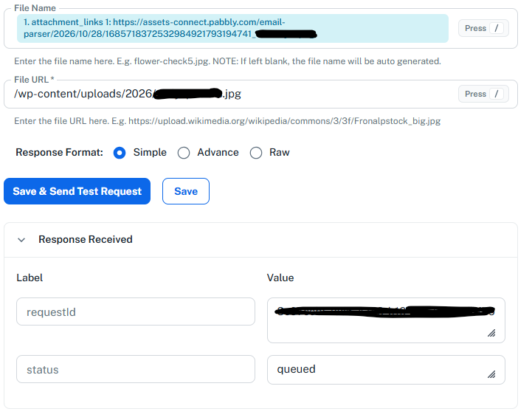Click the File URL example help text
Image resolution: width=532 pixels, height=420 pixels.
point(227,121)
